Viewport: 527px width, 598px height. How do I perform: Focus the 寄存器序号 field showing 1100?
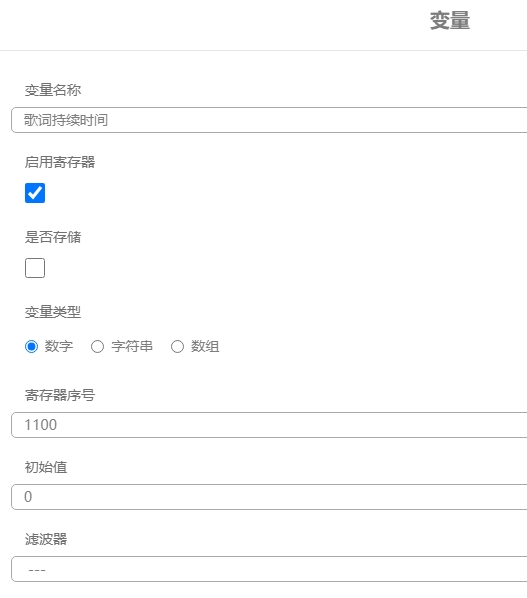click(269, 425)
